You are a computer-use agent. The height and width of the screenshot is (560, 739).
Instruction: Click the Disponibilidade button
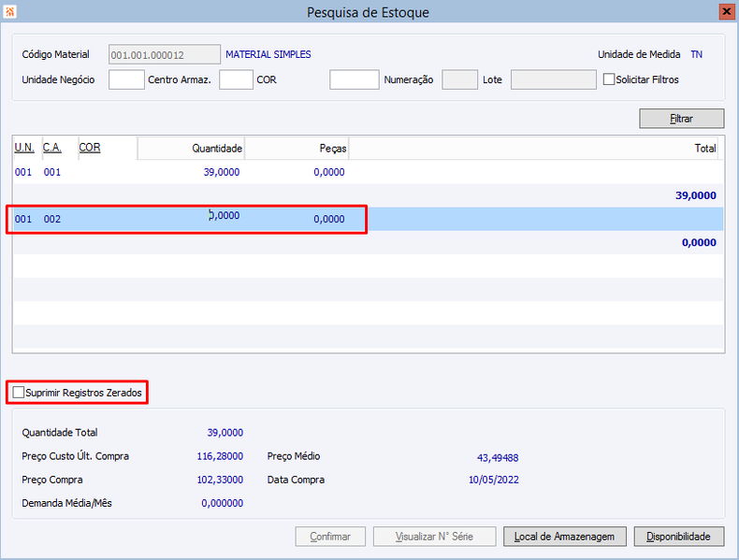tap(679, 537)
